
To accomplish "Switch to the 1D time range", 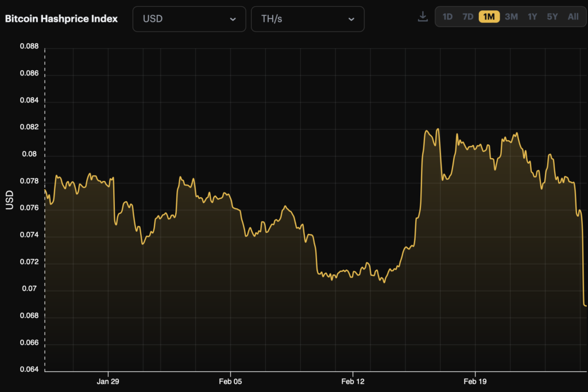I will 447,17.
